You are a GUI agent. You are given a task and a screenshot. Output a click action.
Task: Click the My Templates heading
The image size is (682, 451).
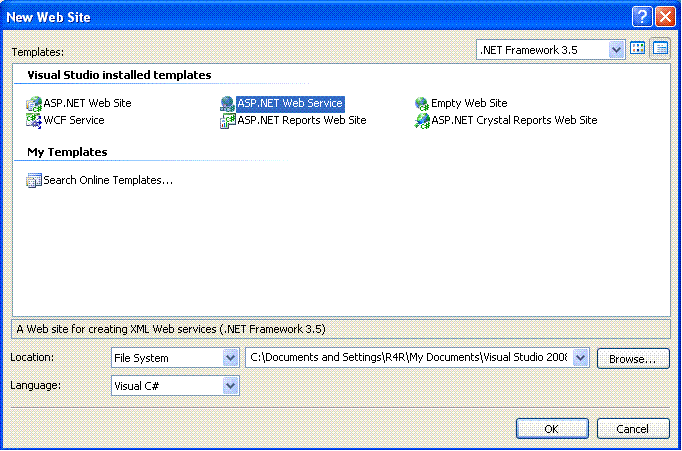coord(67,152)
